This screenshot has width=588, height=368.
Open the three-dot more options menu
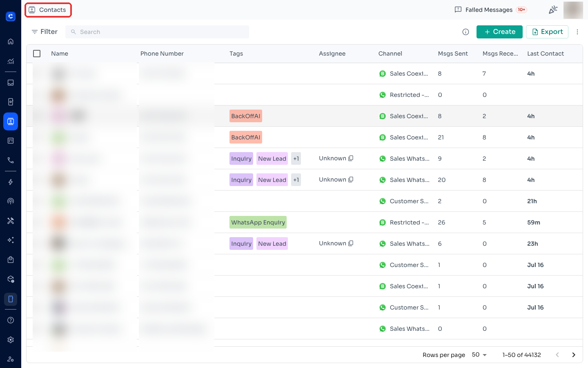(x=577, y=32)
